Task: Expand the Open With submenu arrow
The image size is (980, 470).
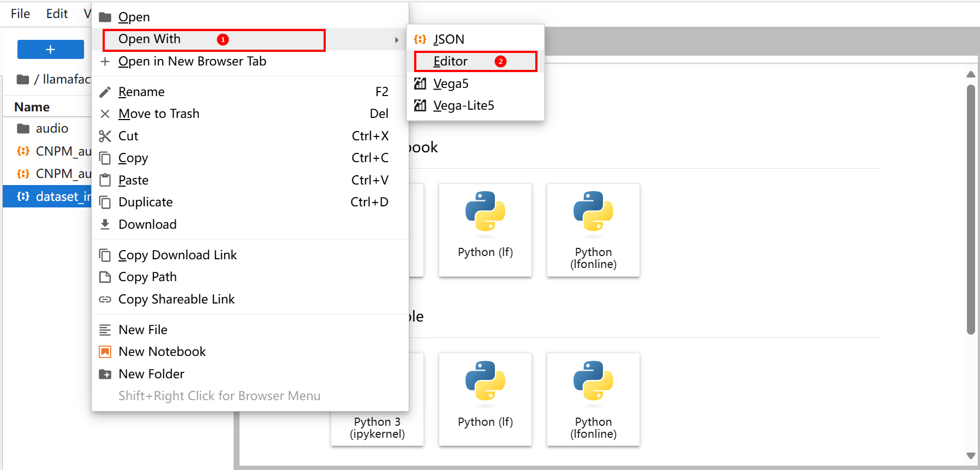Action: click(x=397, y=40)
